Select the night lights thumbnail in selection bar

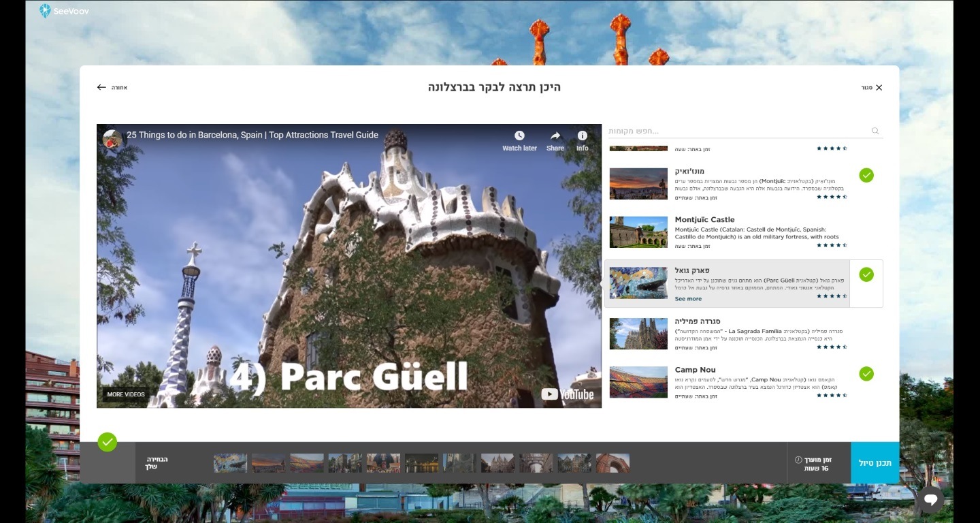click(422, 463)
